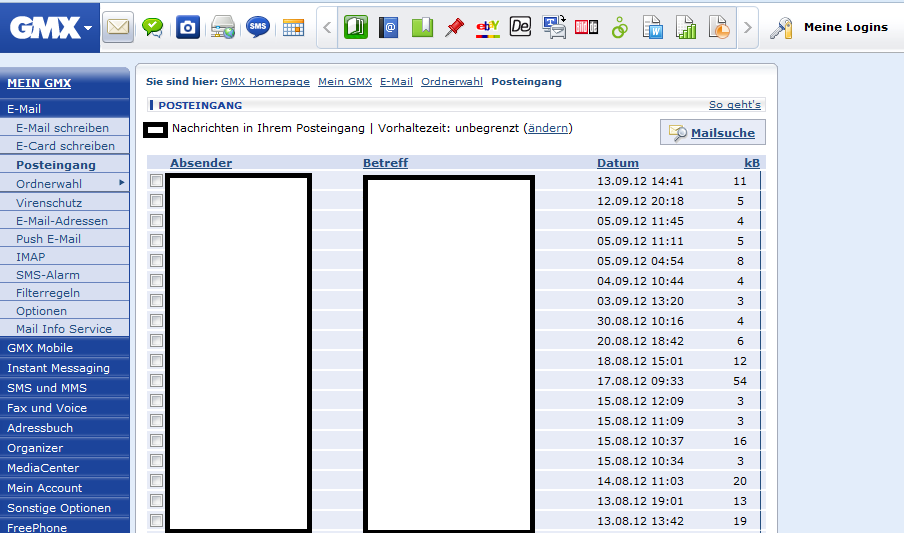
Task: Tick the checkbox for the 17.08.12 09:33 message
Action: [x=156, y=381]
